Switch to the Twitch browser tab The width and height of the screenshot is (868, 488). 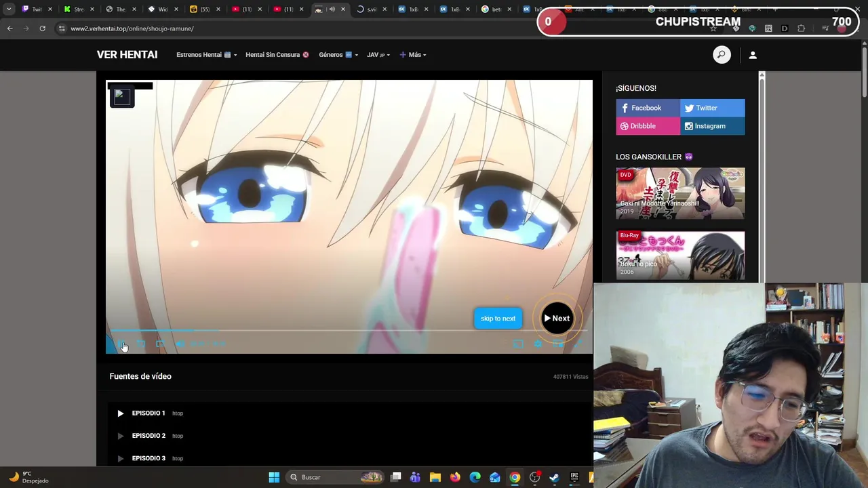37,9
